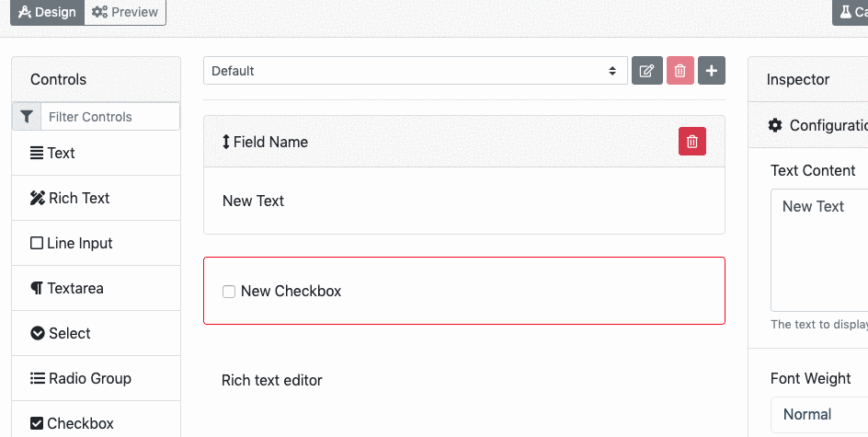
Task: Click the Line Input square icon
Action: (37, 243)
